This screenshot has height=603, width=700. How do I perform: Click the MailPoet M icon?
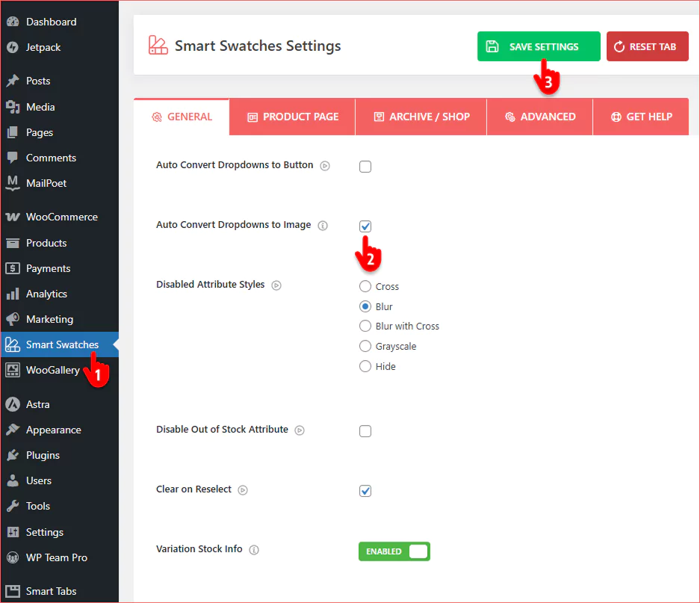13,183
